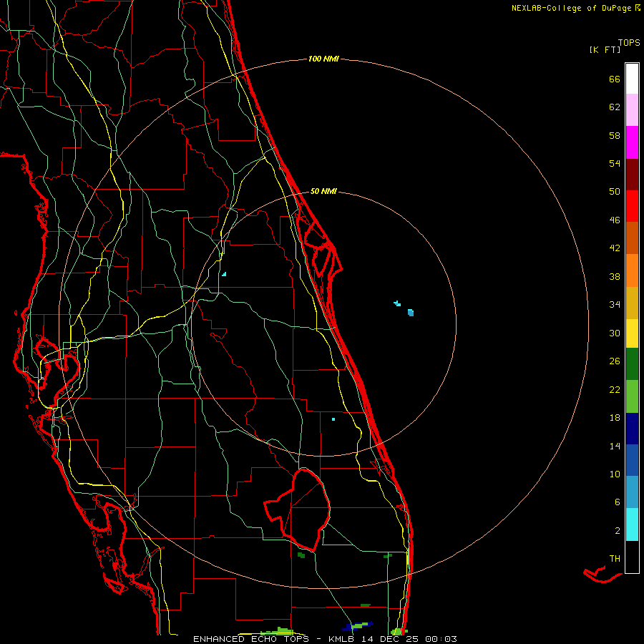
Task: Click the navy blue swatch near 18
Action: 632,429
